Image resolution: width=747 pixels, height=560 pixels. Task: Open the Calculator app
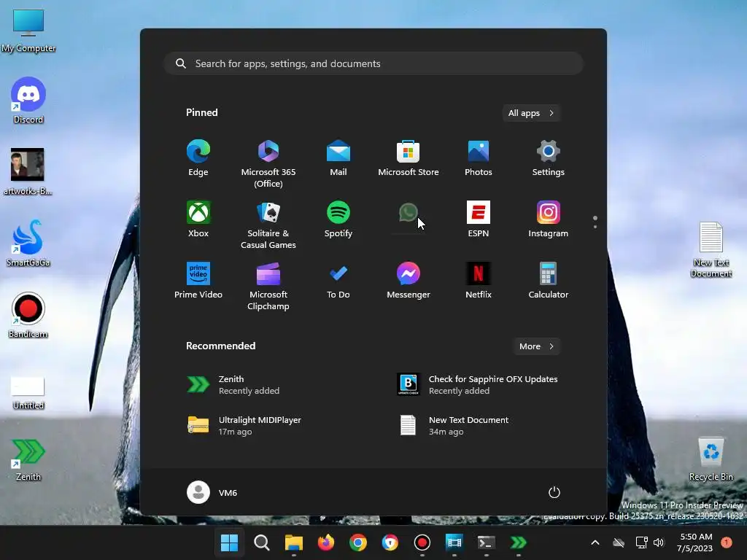coord(549,281)
